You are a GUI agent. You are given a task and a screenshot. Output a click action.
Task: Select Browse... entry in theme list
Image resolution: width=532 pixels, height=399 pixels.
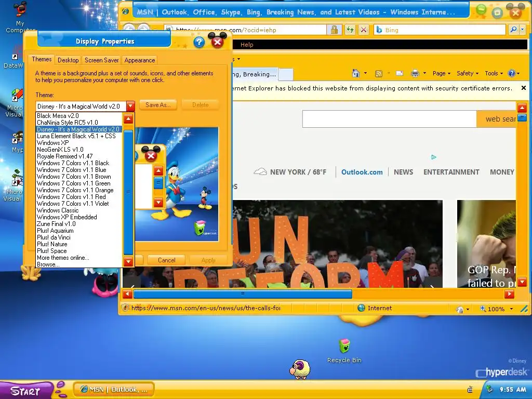coord(79,264)
